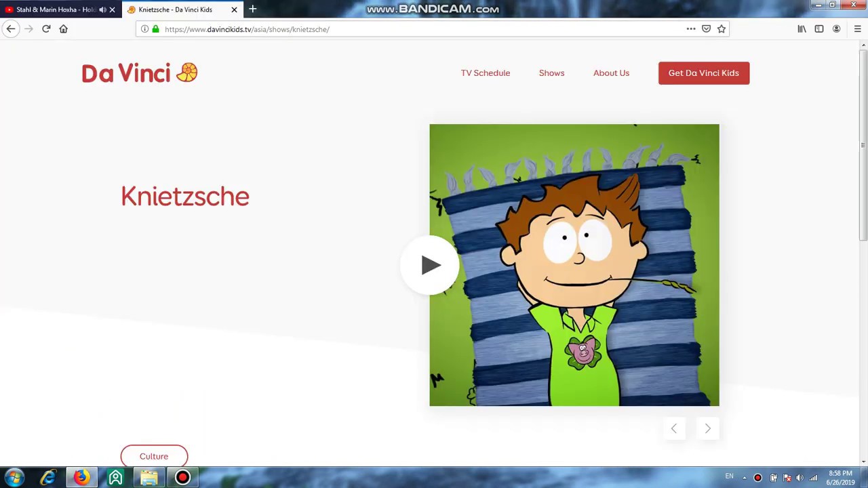This screenshot has height=488, width=868.
Task: Open the Firefox hamburger menu
Action: [x=857, y=29]
